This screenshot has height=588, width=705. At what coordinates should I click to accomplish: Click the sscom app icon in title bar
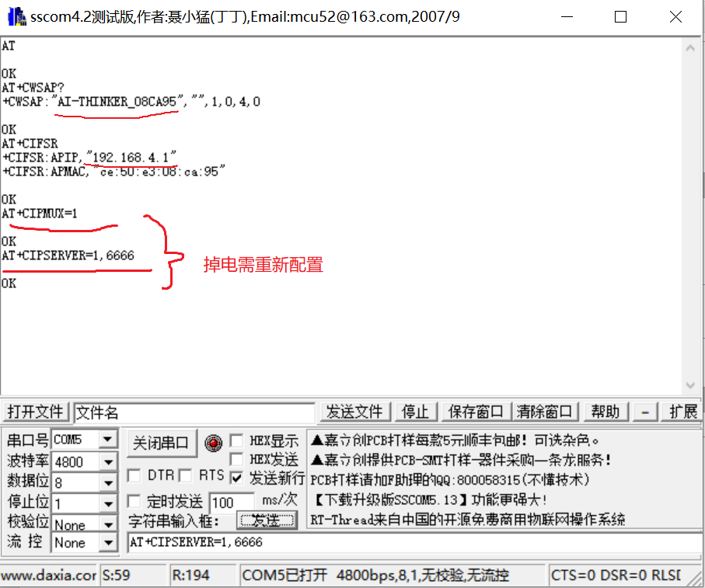point(17,16)
